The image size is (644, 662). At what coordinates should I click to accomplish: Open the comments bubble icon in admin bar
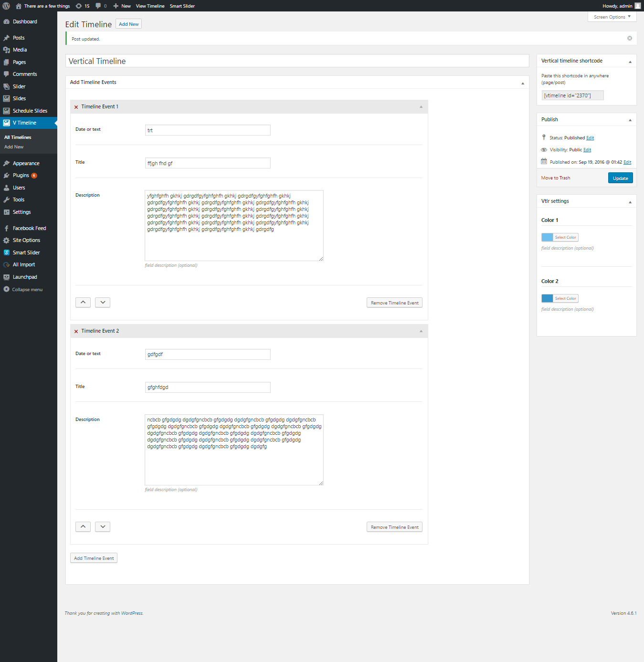[98, 6]
